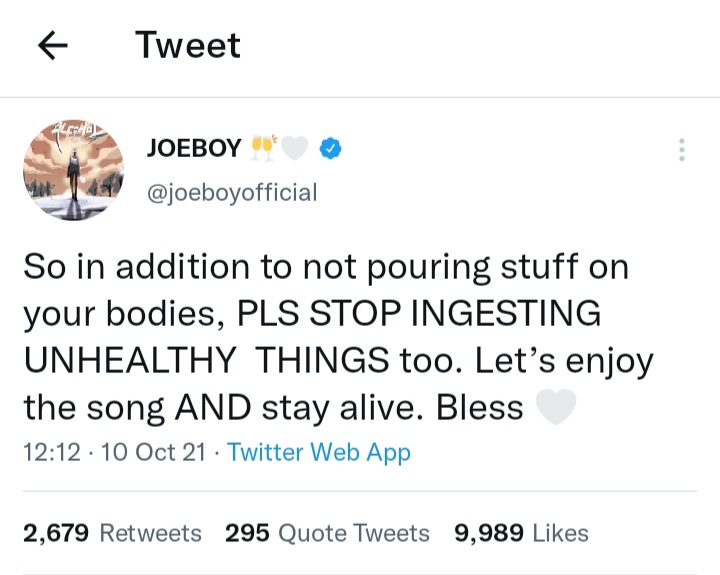
Task: Click the 'Tweet' header title
Action: tap(188, 45)
